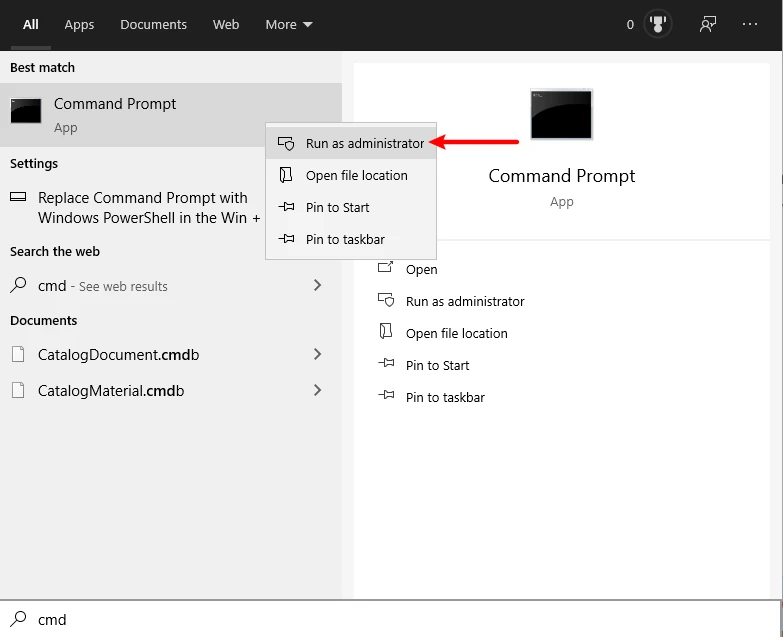
Task: Click folder icon next to preview Open file location
Action: coord(386,330)
